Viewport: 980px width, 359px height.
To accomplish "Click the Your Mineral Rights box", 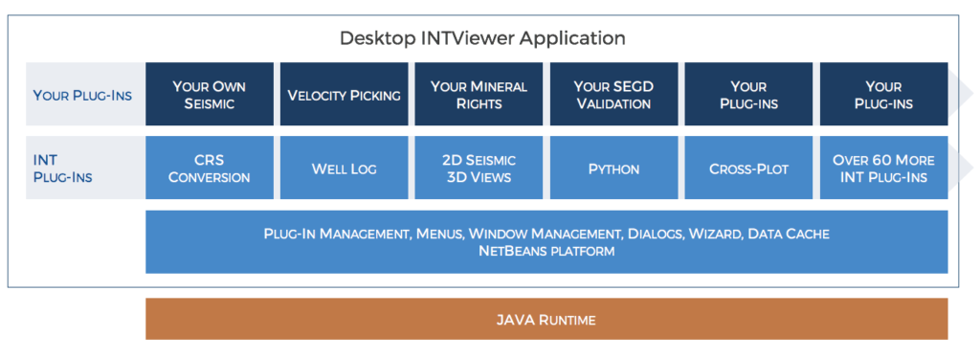I will (479, 94).
